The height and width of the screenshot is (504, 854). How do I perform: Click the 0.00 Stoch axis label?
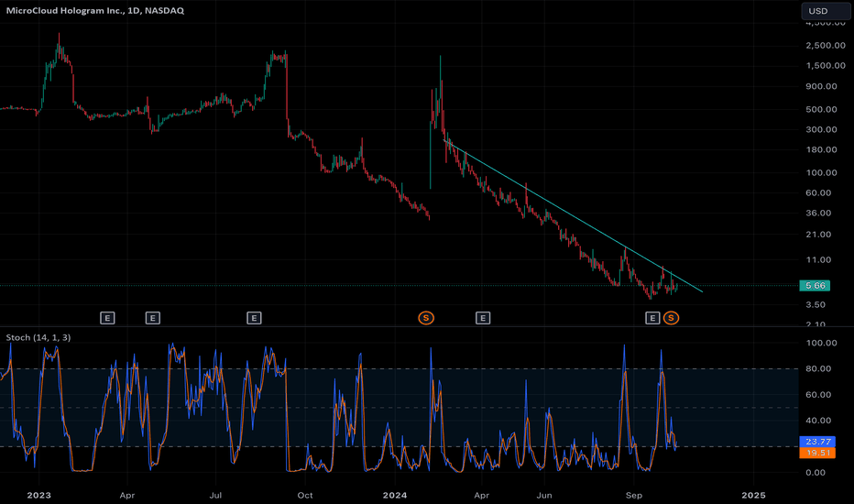point(816,473)
